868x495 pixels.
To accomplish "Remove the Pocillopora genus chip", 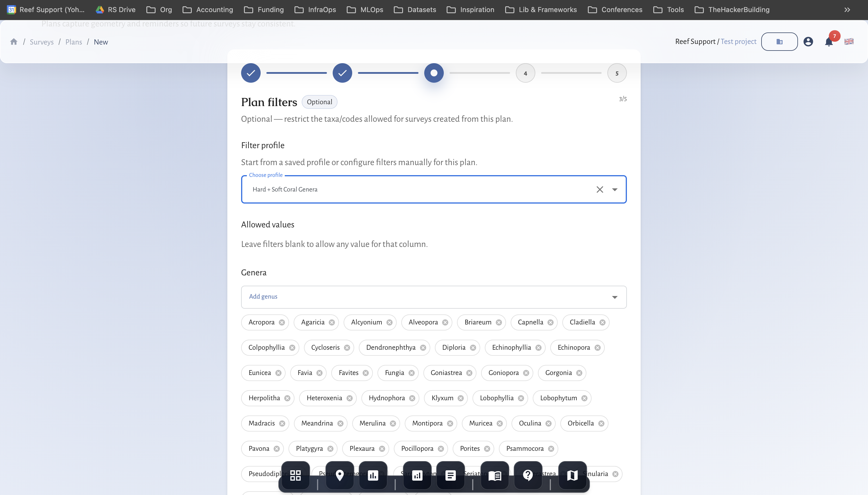I will [441, 448].
